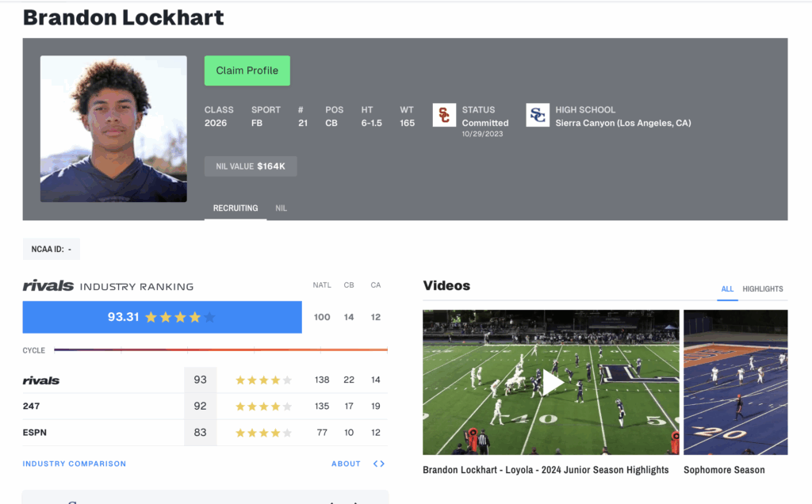Click Brandon Lockhart's profile photo

point(113,128)
